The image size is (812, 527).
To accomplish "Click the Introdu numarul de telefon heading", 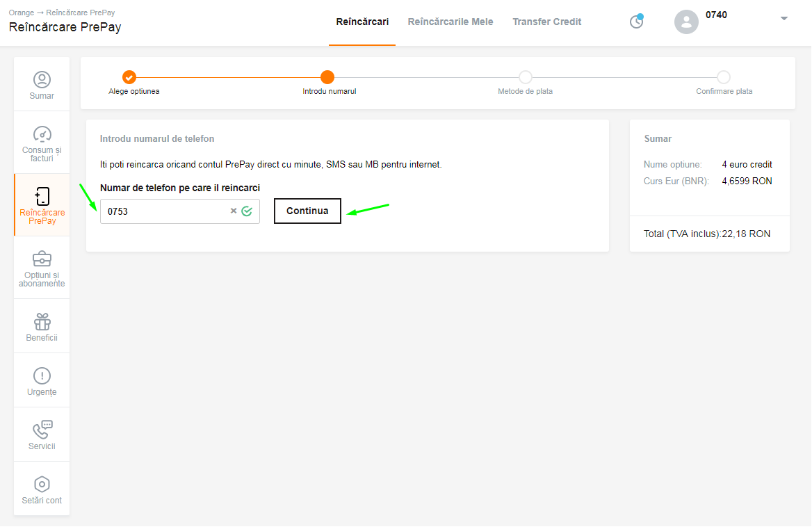I will click(x=157, y=139).
